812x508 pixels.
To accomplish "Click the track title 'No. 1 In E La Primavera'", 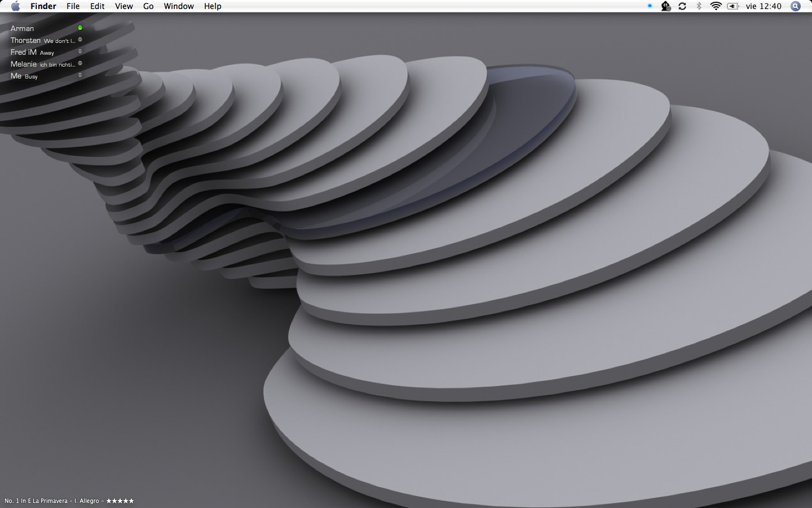I will [36, 501].
